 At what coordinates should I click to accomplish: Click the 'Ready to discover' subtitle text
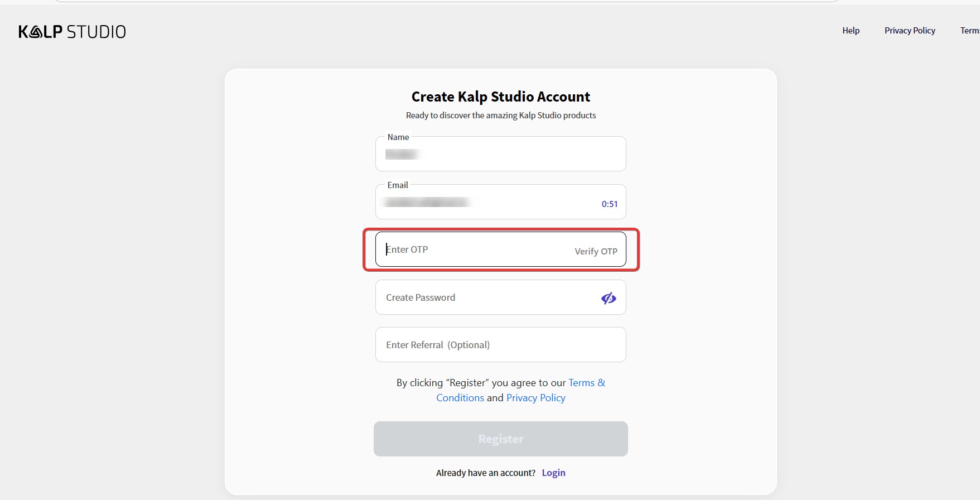(x=500, y=116)
